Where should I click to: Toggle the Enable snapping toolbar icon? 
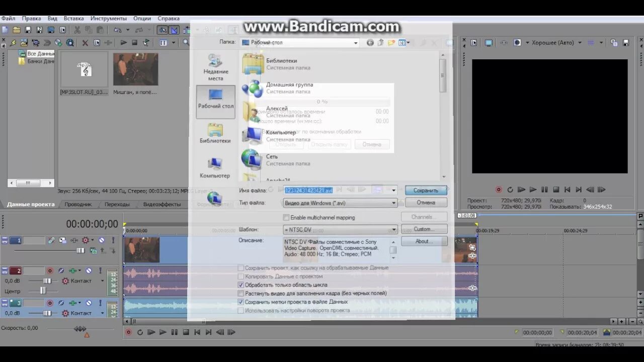tap(163, 30)
